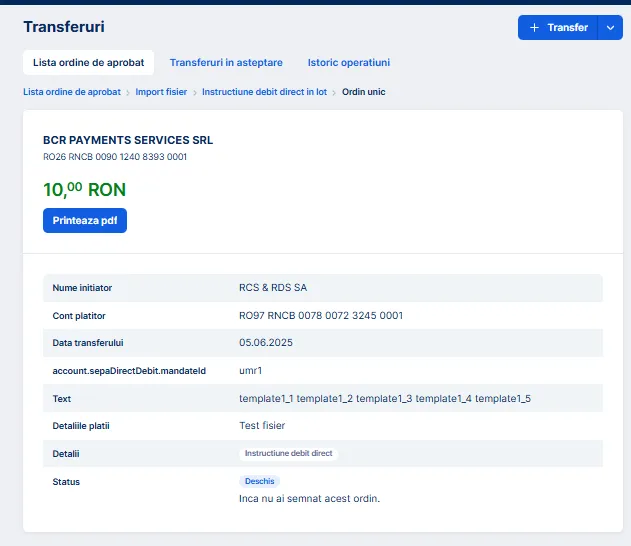
Task: Navigate to Lista ordine de aprobat breadcrumb
Action: pyautogui.click(x=72, y=92)
